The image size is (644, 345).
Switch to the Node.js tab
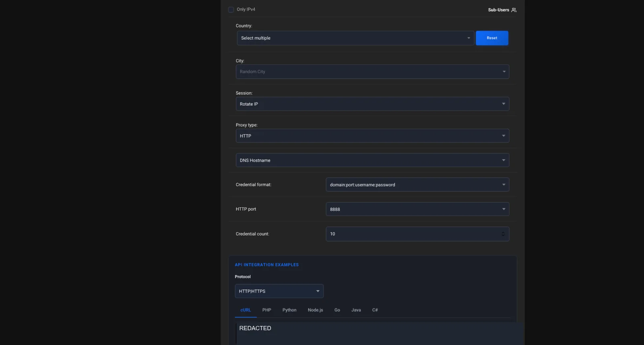coord(316,310)
